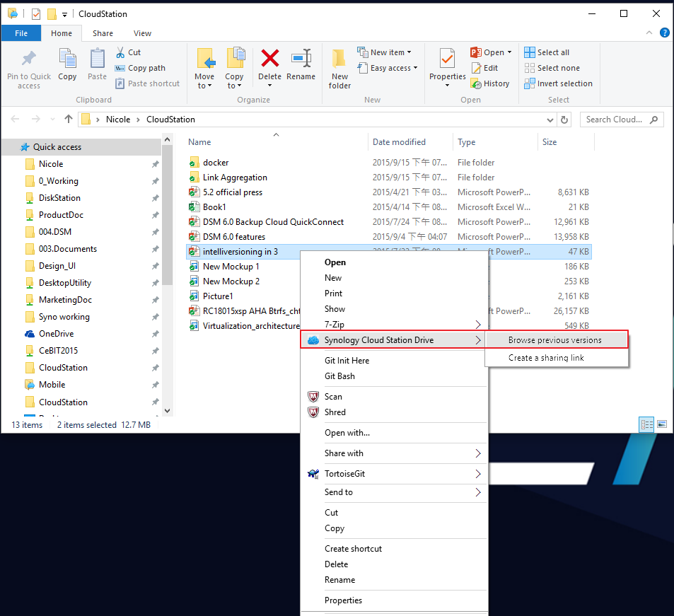This screenshot has height=616, width=674.
Task: Select the Book1 Excel file
Action: [x=214, y=207]
